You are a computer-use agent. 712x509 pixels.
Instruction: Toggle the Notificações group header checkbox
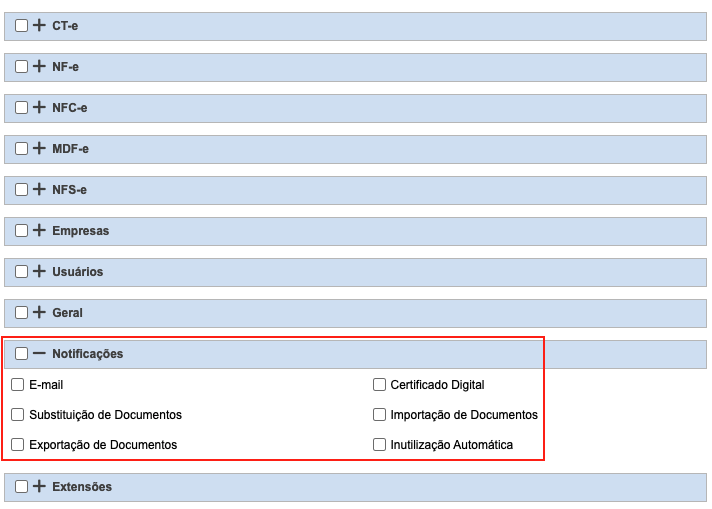(22, 354)
